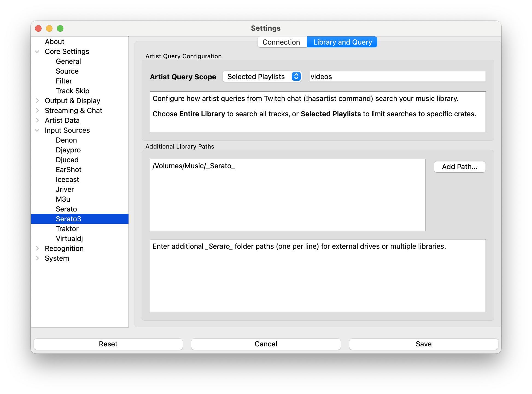
Task: Select Artist Data in the sidebar
Action: click(x=62, y=120)
